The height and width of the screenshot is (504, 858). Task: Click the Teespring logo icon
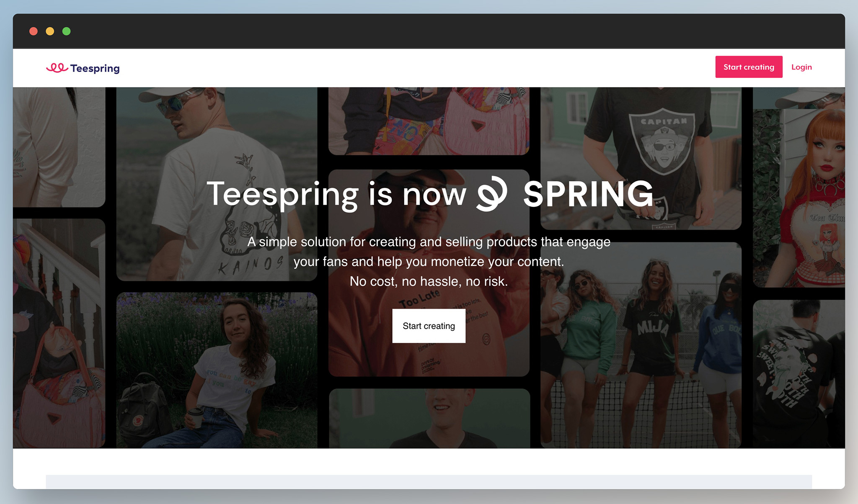coord(57,68)
